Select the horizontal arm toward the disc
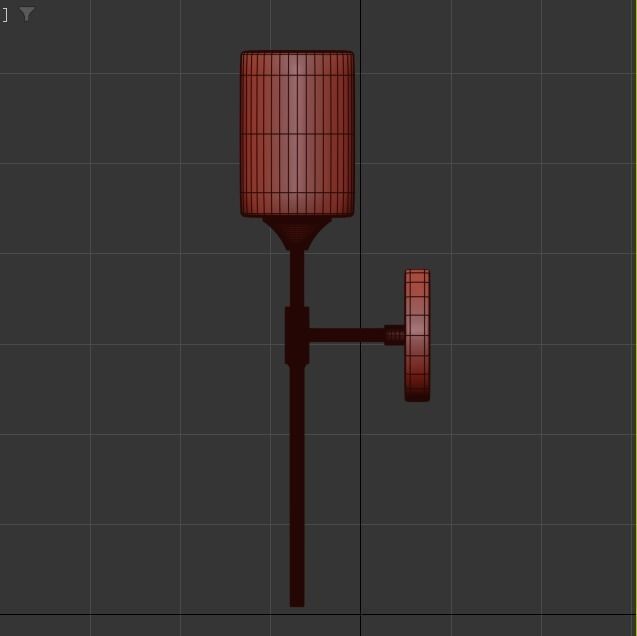This screenshot has width=637, height=636. point(347,335)
